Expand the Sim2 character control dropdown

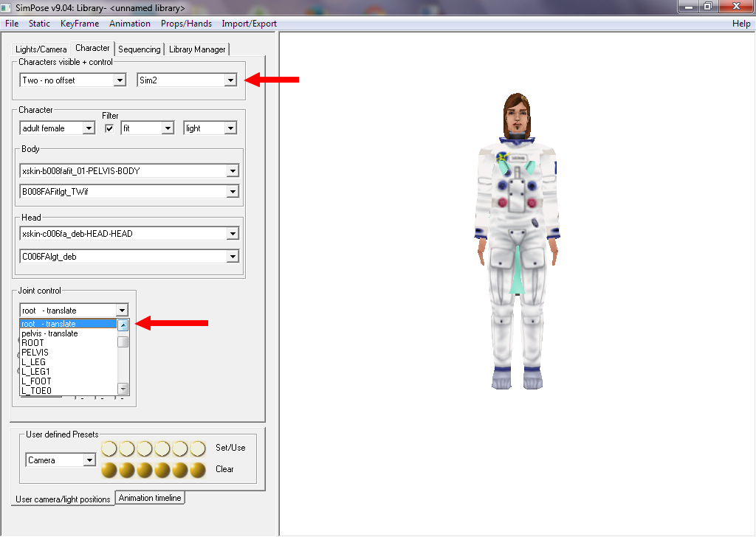tap(230, 80)
